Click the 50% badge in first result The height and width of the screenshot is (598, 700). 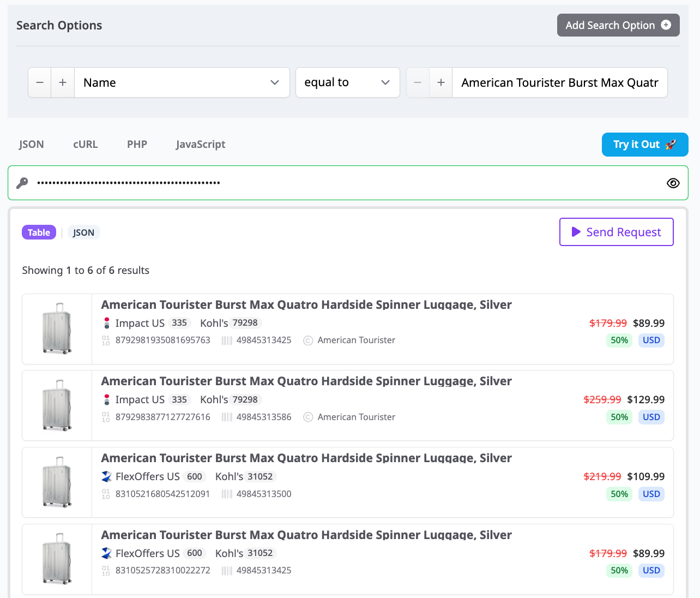pyautogui.click(x=619, y=340)
